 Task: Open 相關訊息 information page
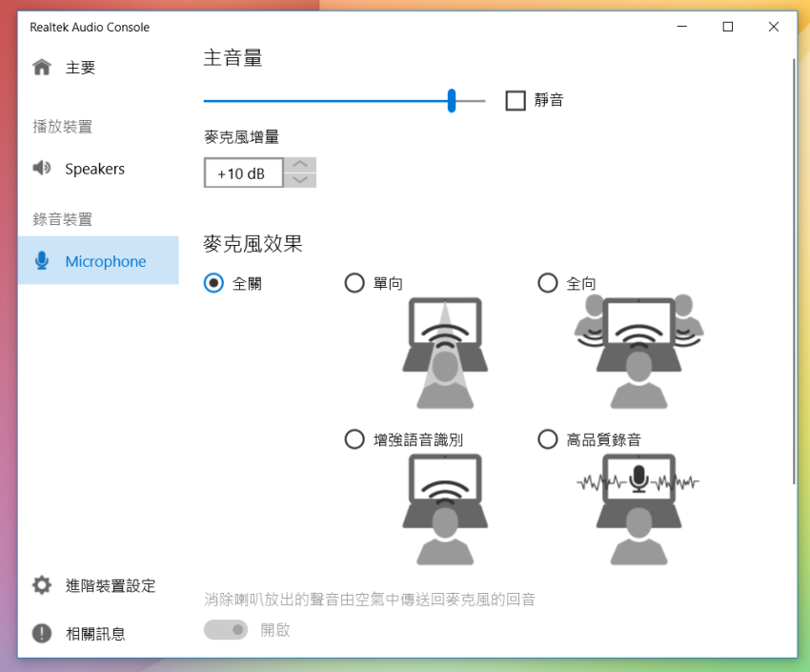pos(98,633)
